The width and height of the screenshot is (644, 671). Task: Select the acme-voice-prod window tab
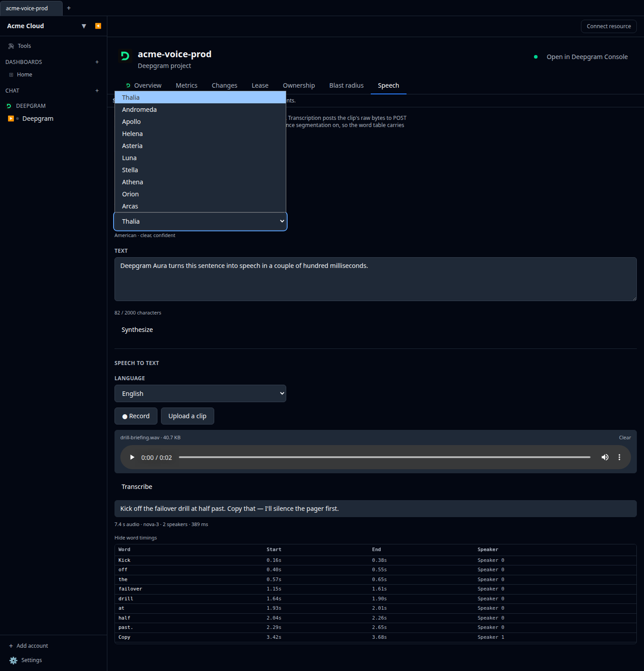click(31, 8)
